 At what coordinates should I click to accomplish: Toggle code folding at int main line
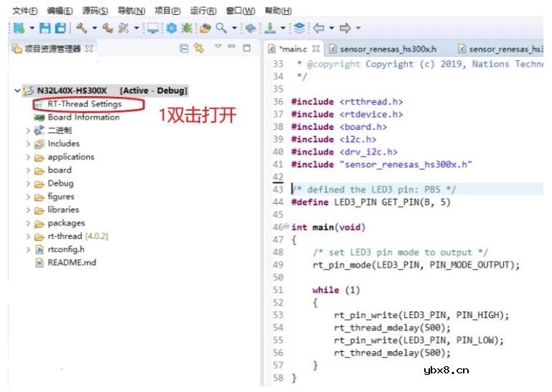(x=286, y=227)
